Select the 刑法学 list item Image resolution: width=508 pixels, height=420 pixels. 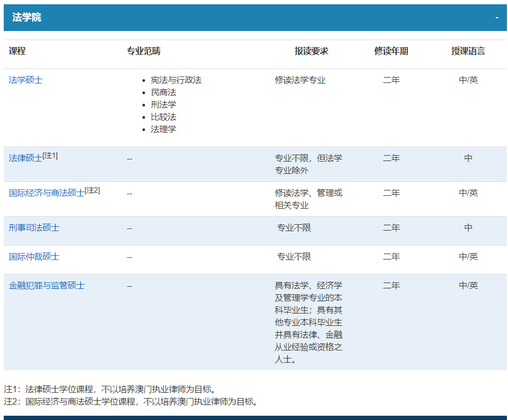[x=163, y=105]
